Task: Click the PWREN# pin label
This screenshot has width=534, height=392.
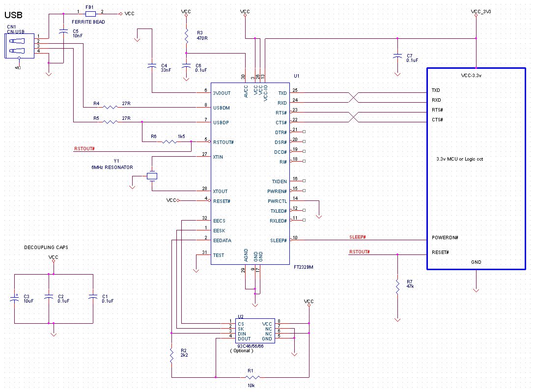Action: click(x=277, y=191)
